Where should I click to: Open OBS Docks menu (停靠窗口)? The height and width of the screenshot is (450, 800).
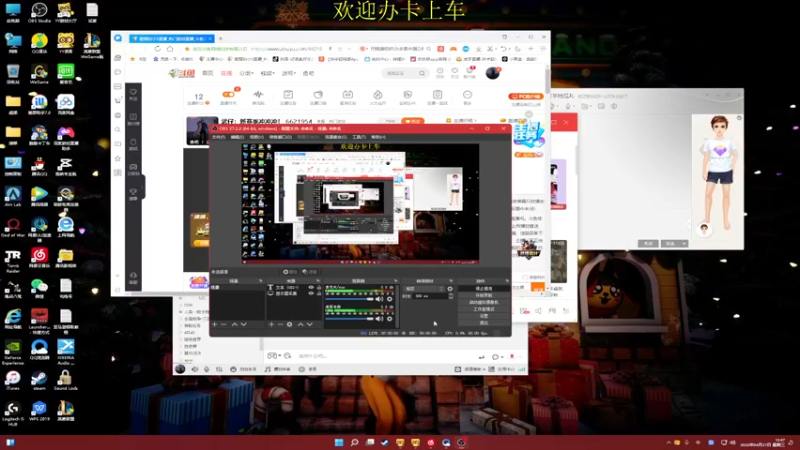tap(280, 137)
